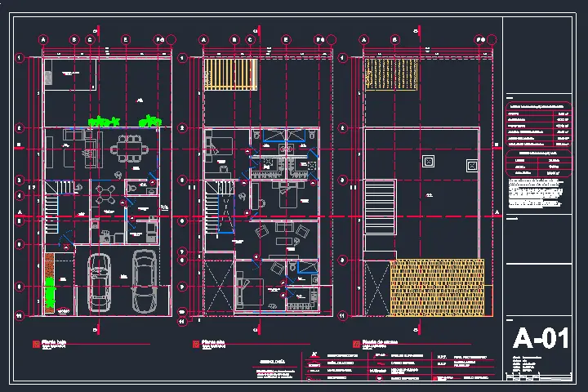The image size is (588, 392).
Task: Select the left car in the garage
Action: point(99,283)
